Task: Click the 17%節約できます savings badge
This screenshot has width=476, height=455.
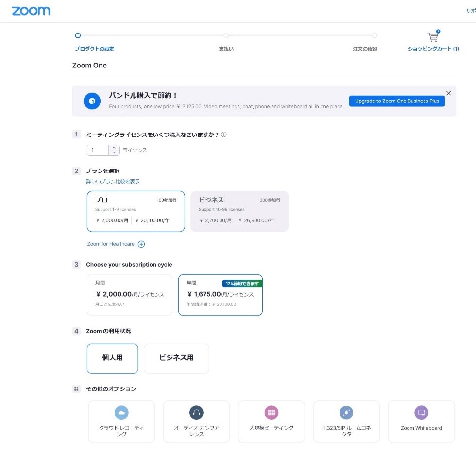Action: coord(242,284)
